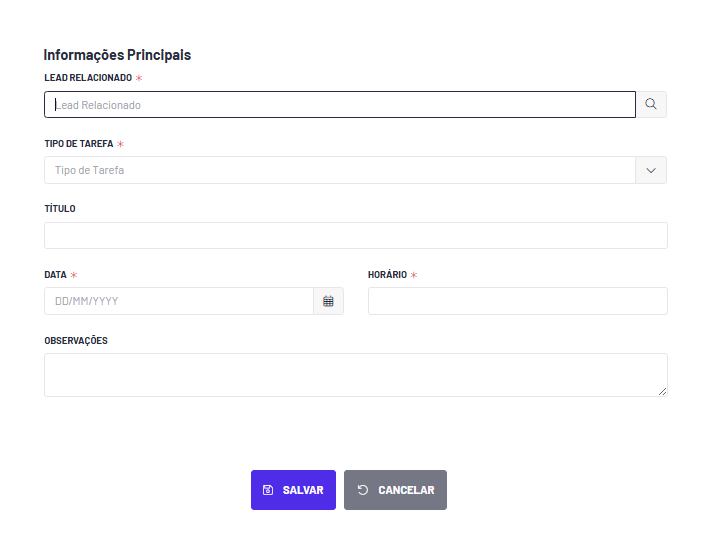Click the Horário time input
The image size is (712, 552).
coord(518,301)
